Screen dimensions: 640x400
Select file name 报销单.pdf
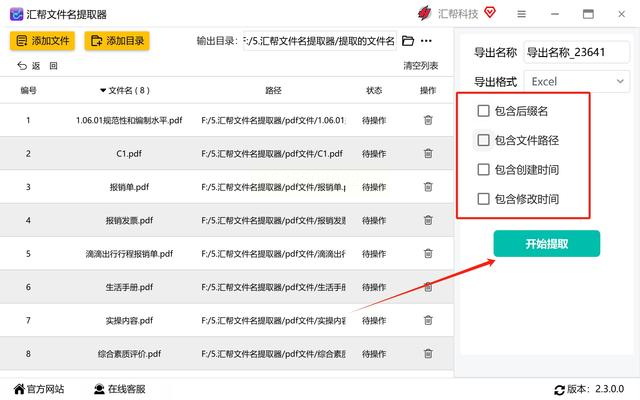tap(129, 187)
